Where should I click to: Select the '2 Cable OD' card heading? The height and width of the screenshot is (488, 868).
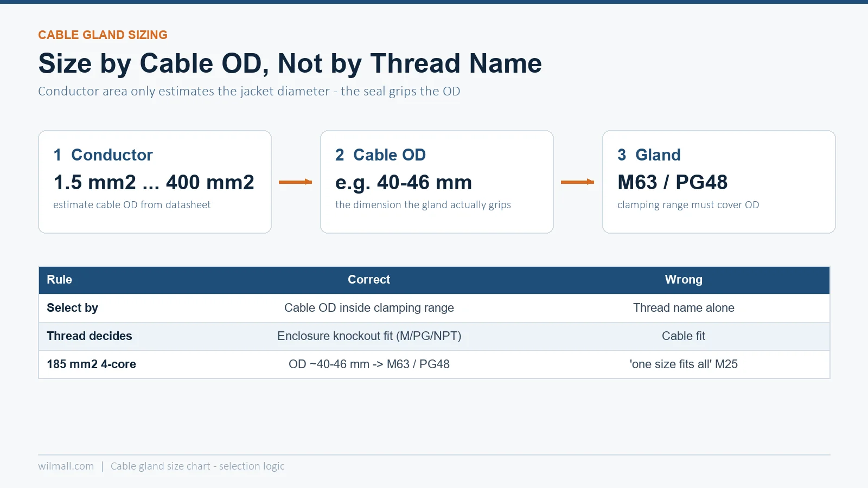(x=380, y=155)
